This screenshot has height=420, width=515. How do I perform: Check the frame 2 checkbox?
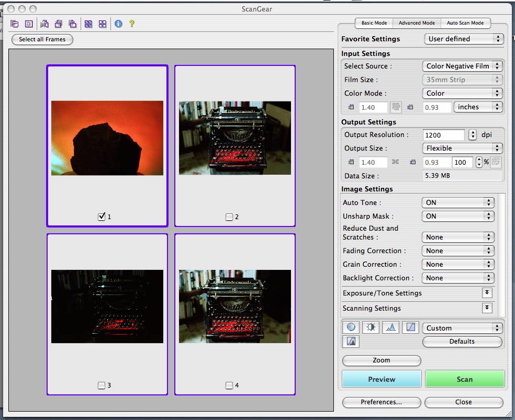(x=229, y=217)
